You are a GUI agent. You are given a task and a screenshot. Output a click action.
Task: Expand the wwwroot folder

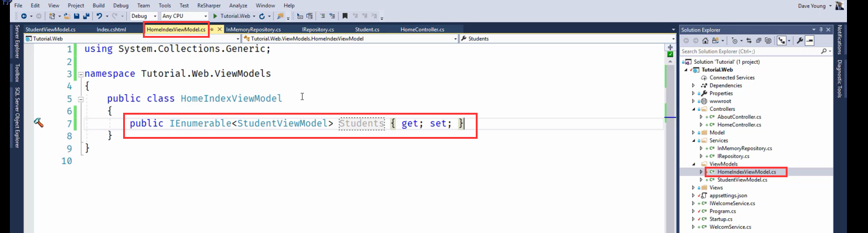694,101
